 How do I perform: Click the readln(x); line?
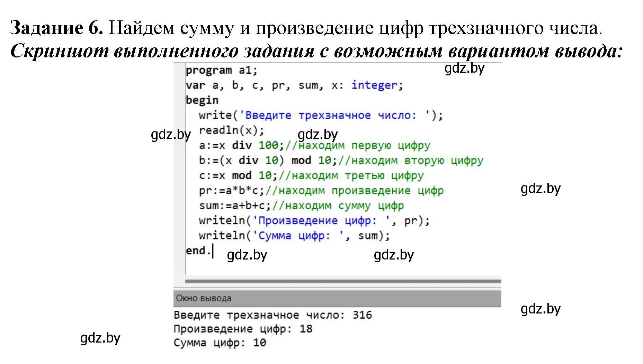pos(232,130)
